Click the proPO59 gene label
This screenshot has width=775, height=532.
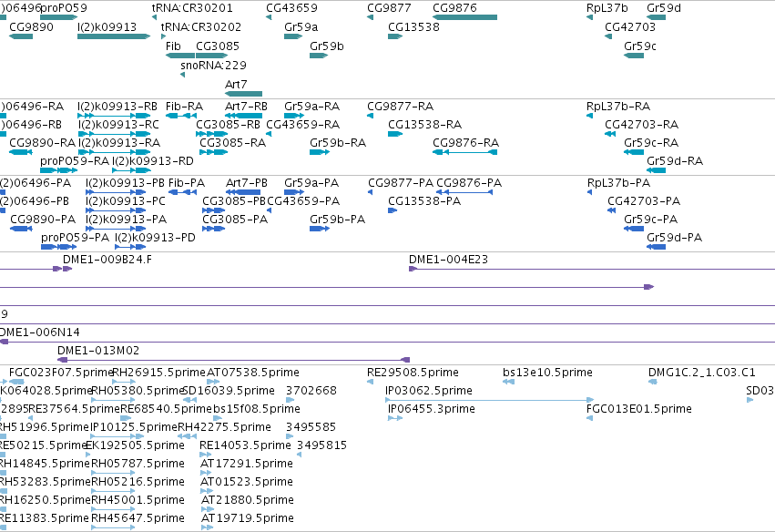[x=63, y=8]
